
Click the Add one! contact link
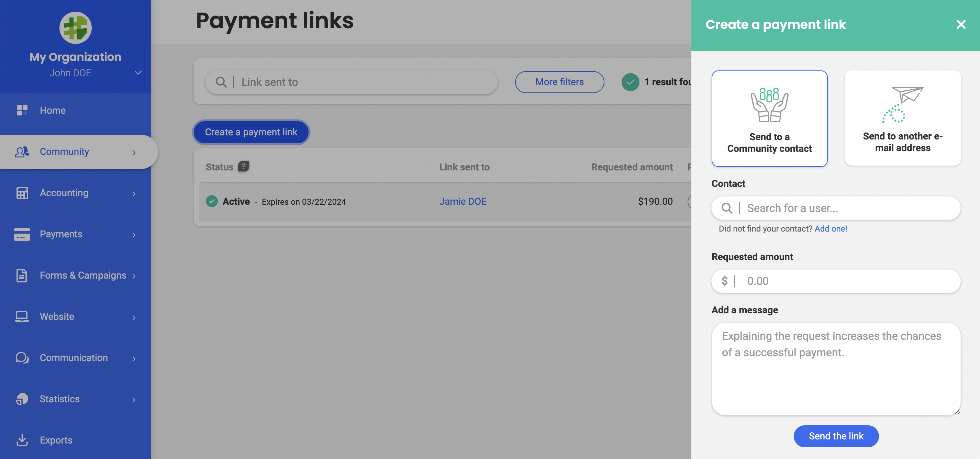coord(831,228)
